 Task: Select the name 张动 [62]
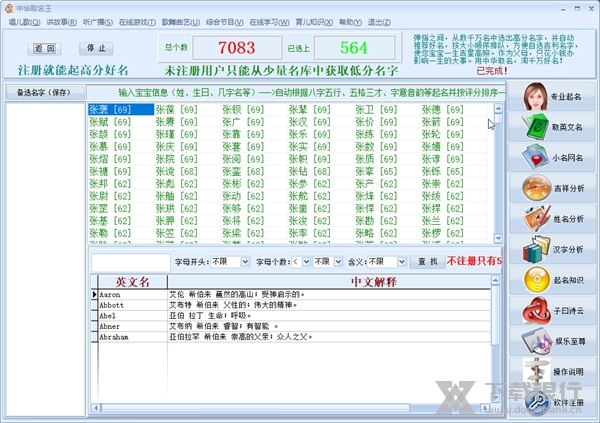point(243,196)
